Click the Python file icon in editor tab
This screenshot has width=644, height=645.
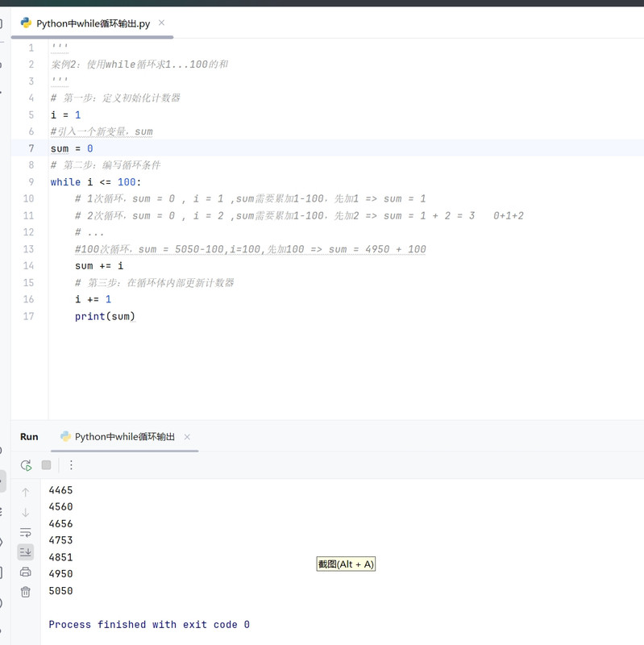26,23
